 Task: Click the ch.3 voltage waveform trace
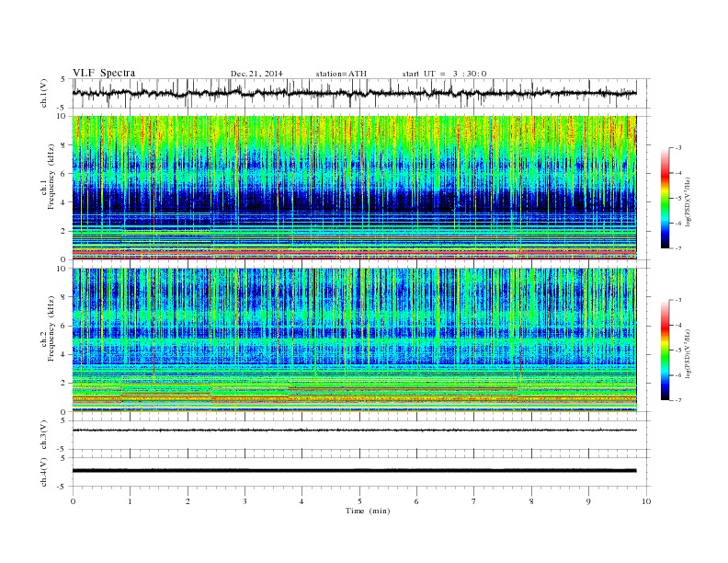[354, 431]
